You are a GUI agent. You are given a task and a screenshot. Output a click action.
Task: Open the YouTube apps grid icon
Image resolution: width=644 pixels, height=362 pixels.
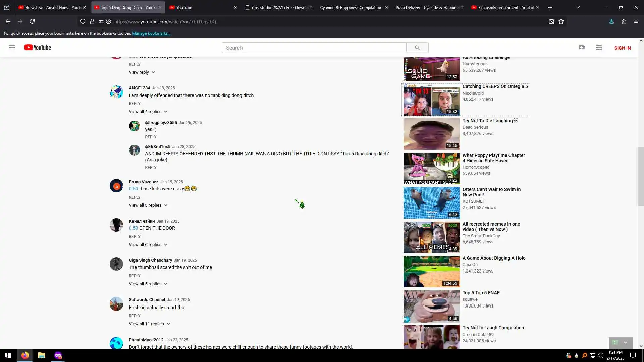point(599,47)
